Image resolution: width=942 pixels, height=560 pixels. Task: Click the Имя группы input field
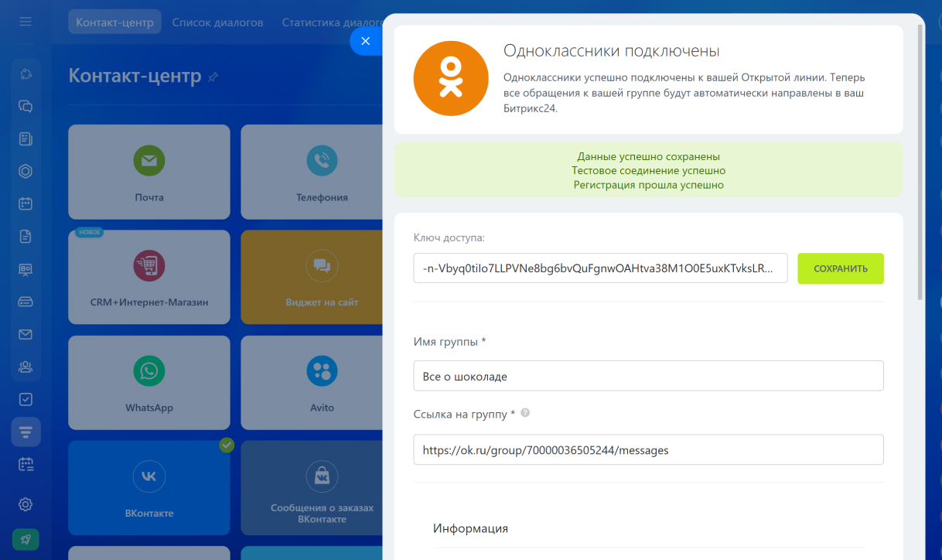pos(648,376)
